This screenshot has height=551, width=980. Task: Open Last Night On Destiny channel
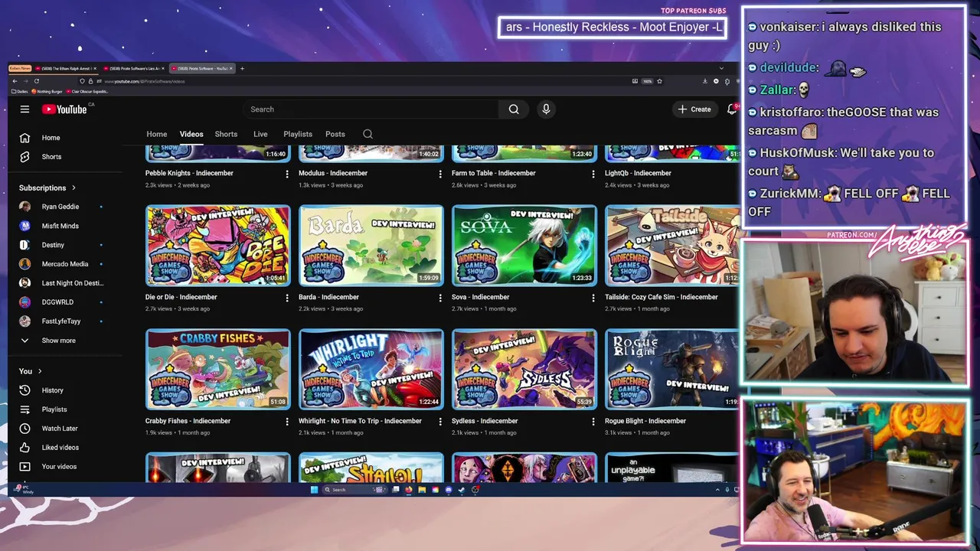61,283
